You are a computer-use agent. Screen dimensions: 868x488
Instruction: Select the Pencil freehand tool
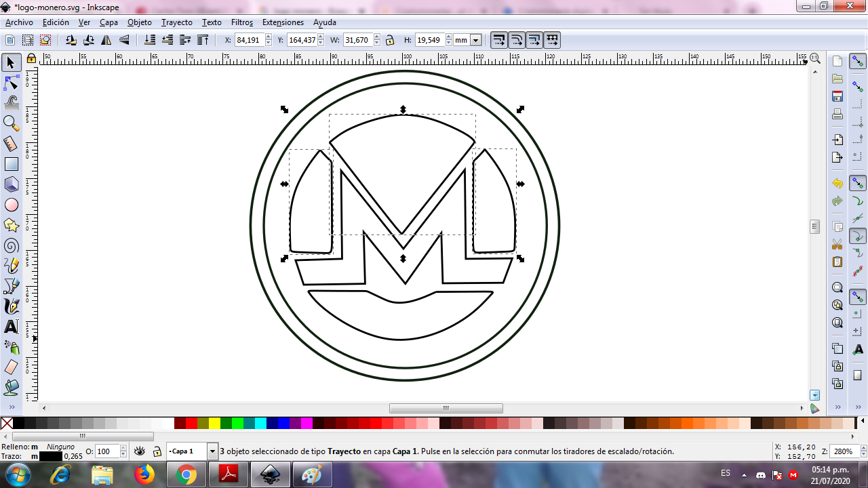(11, 266)
